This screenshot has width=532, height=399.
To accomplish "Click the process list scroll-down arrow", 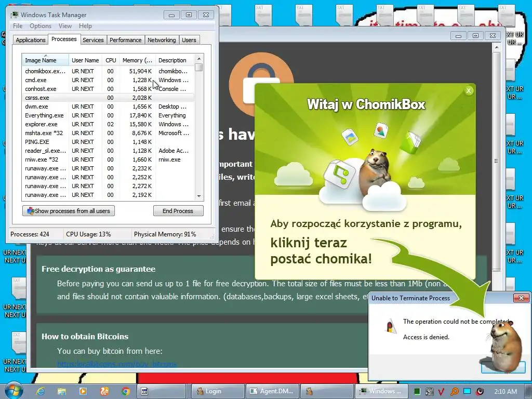I will 199,196.
